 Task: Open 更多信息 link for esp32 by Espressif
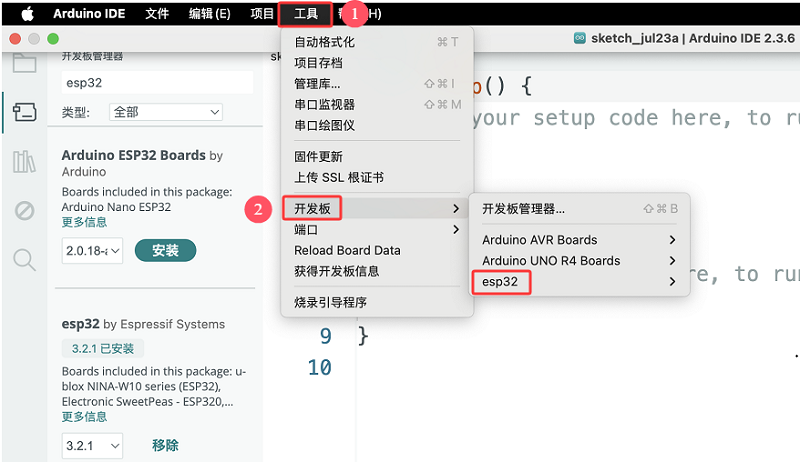pyautogui.click(x=84, y=417)
